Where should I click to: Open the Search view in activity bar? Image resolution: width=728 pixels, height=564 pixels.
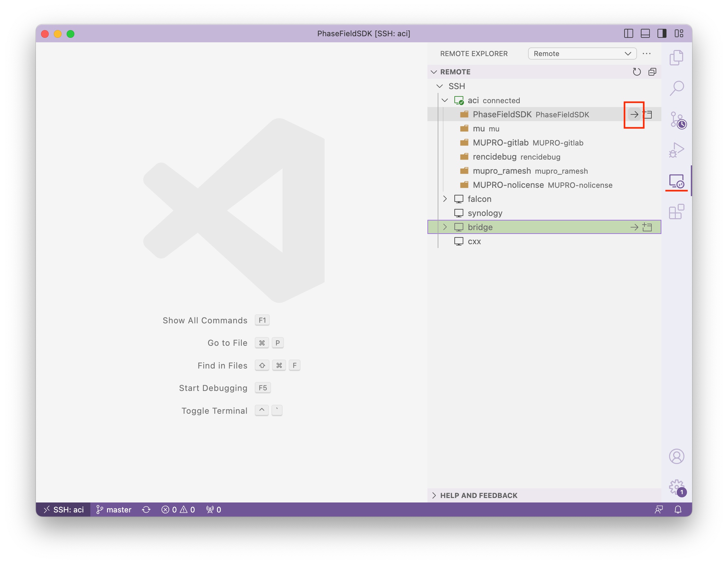pos(676,88)
